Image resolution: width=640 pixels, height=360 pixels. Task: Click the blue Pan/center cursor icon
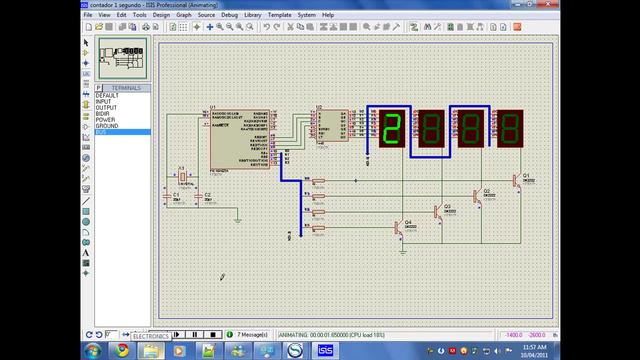[210, 27]
